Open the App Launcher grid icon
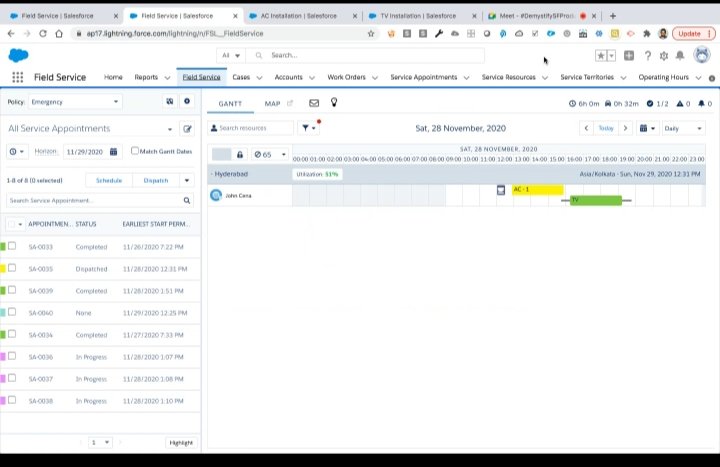Image resolution: width=720 pixels, height=467 pixels. 17,77
